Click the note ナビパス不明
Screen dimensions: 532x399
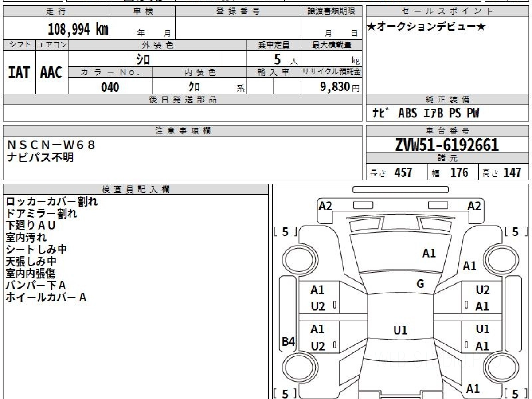[40, 157]
